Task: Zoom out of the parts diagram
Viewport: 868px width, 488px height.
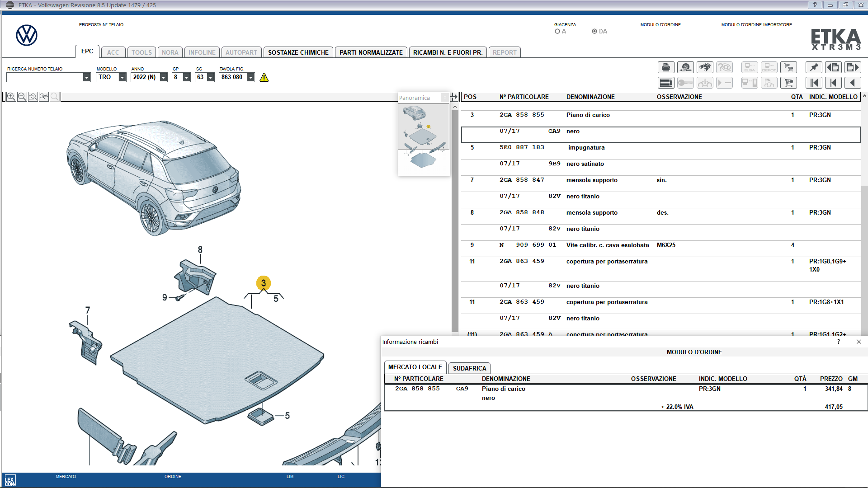Action: [x=22, y=97]
